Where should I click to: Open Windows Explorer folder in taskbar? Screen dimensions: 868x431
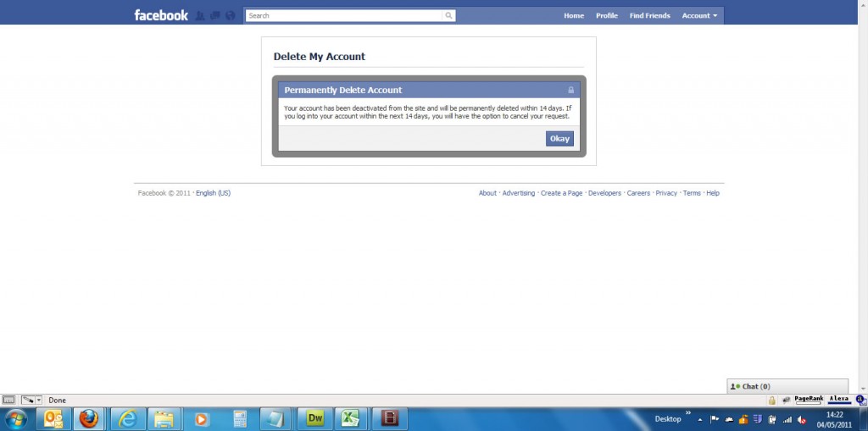[x=164, y=419]
